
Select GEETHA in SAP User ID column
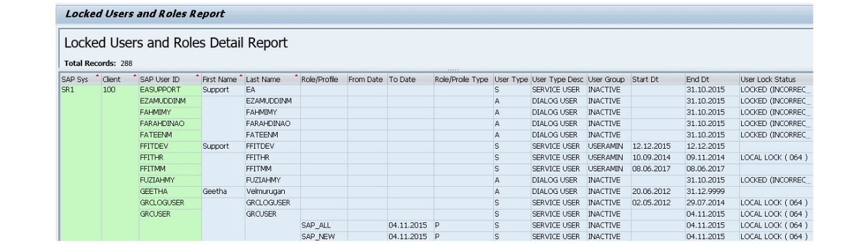(170, 191)
